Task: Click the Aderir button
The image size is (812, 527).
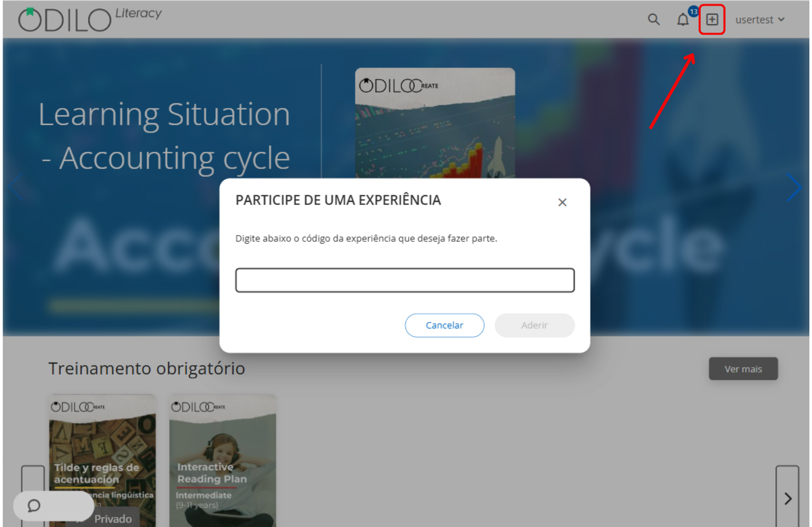Action: (x=535, y=325)
